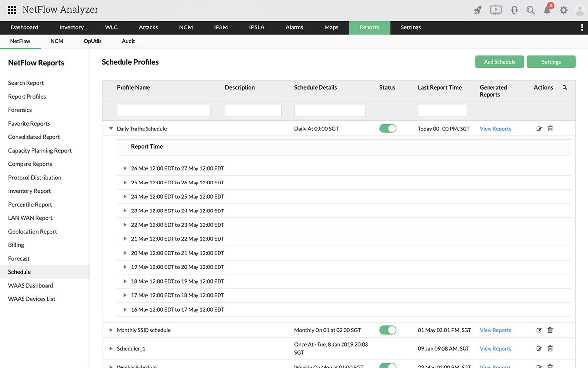588x368 pixels.
Task: Delete the Scheduler_1 profile
Action: click(x=550, y=349)
